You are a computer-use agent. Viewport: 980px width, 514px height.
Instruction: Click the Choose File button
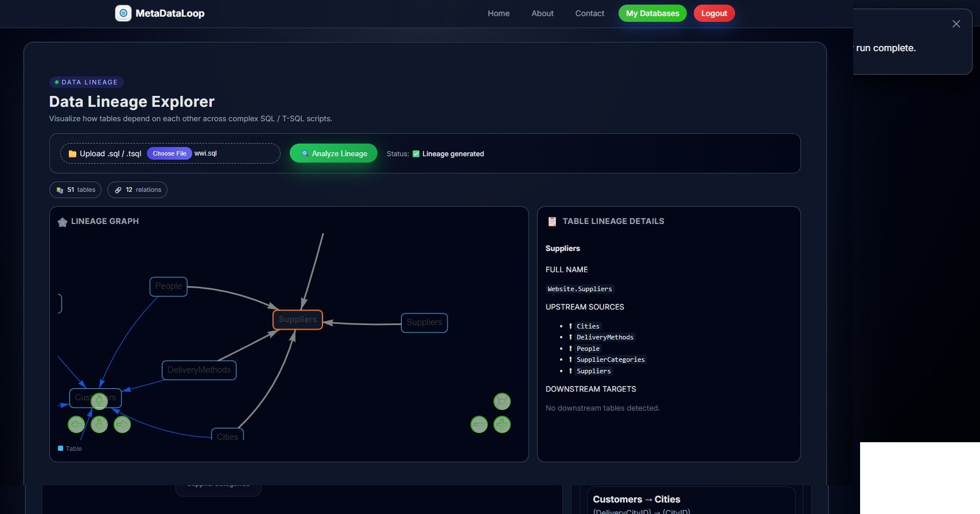tap(169, 153)
